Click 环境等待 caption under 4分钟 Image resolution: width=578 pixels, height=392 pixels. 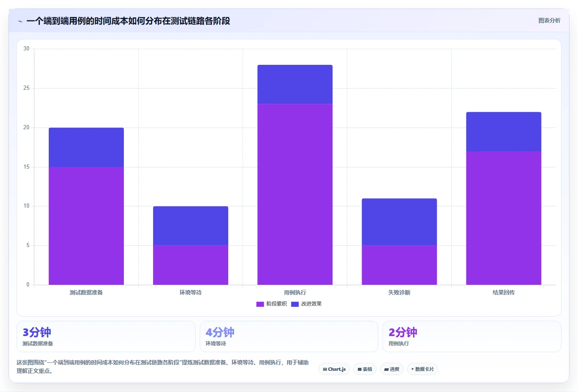(x=216, y=344)
